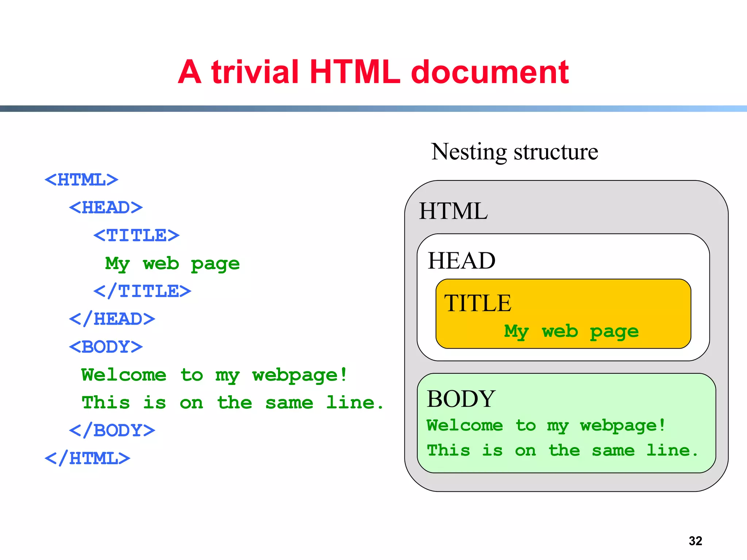Click the opening <BODY> tag

click(x=106, y=347)
